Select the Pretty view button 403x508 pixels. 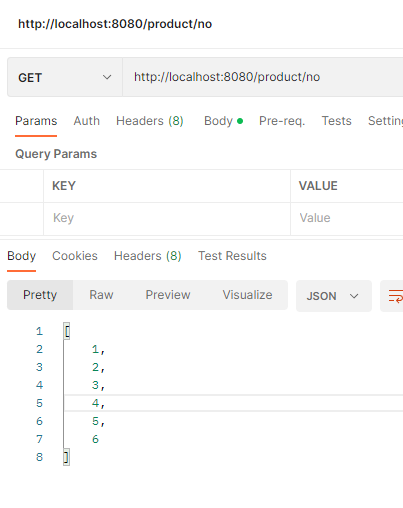[x=40, y=295]
